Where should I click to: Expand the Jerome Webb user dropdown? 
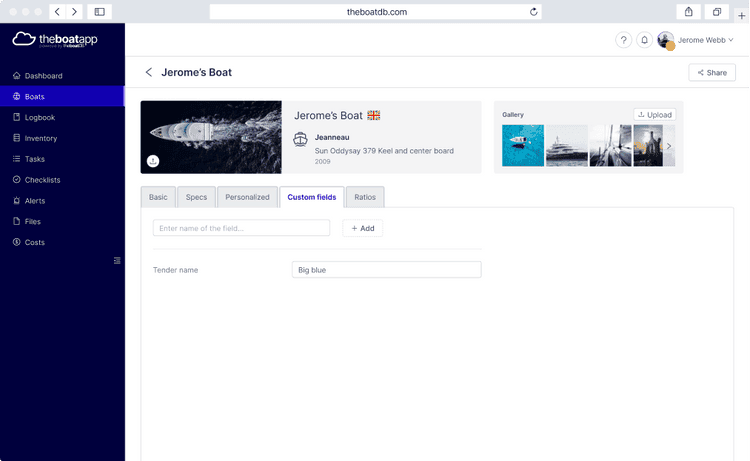tap(705, 40)
